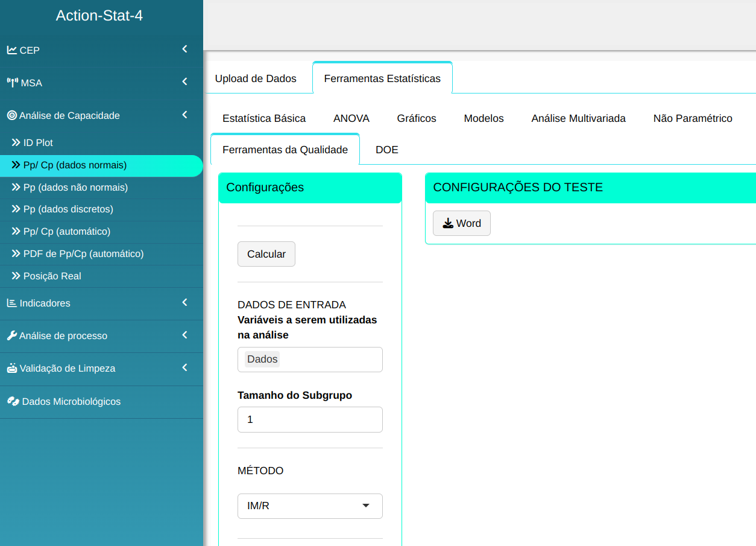756x546 pixels.
Task: Click the Análise de Capacidade target icon
Action: pyautogui.click(x=11, y=115)
